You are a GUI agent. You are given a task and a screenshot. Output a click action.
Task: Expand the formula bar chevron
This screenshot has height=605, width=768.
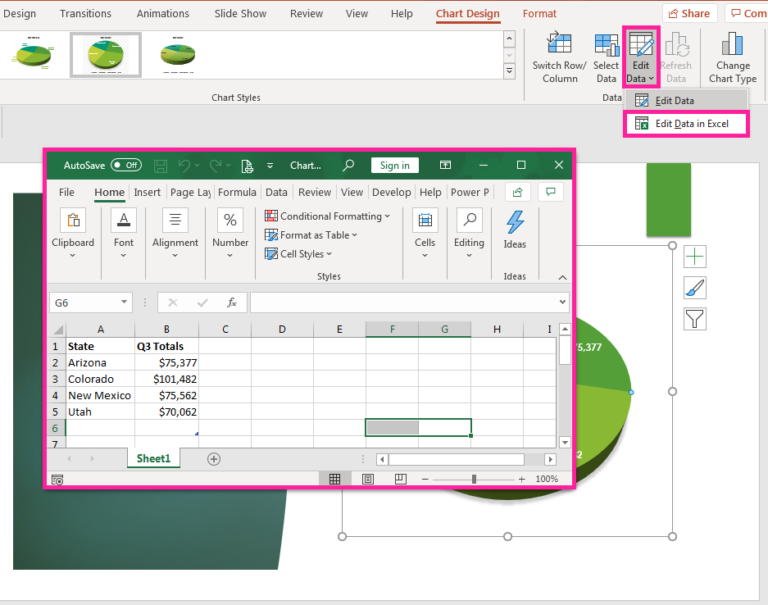[562, 302]
